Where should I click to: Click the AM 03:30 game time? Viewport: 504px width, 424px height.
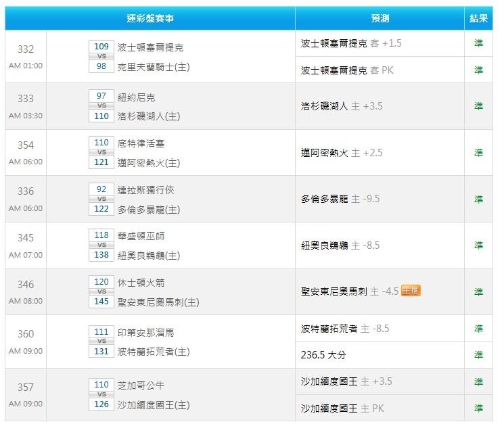coord(26,116)
